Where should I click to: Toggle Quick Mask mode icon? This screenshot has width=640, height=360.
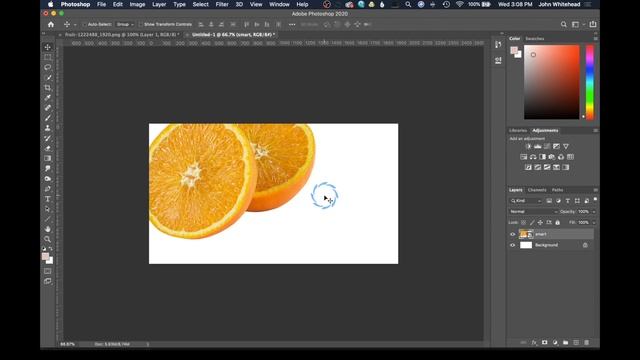48,271
